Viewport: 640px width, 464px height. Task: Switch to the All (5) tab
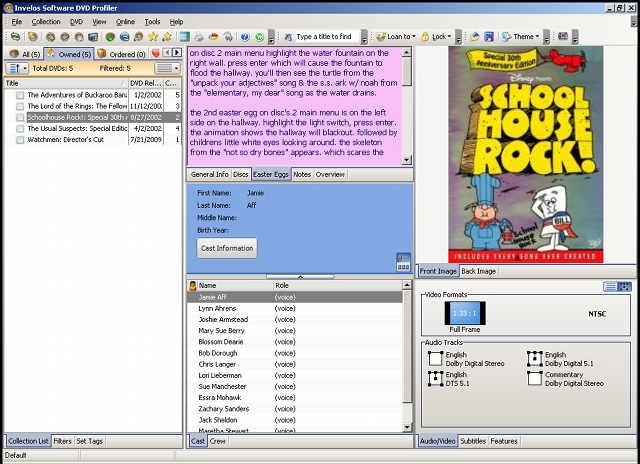(x=25, y=54)
